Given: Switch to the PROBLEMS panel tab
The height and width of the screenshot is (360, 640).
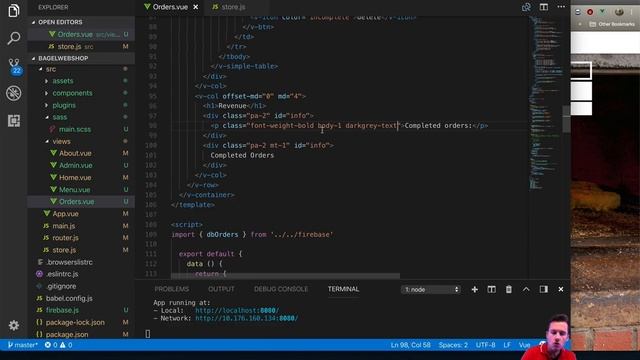Looking at the screenshot, I should click(172, 289).
